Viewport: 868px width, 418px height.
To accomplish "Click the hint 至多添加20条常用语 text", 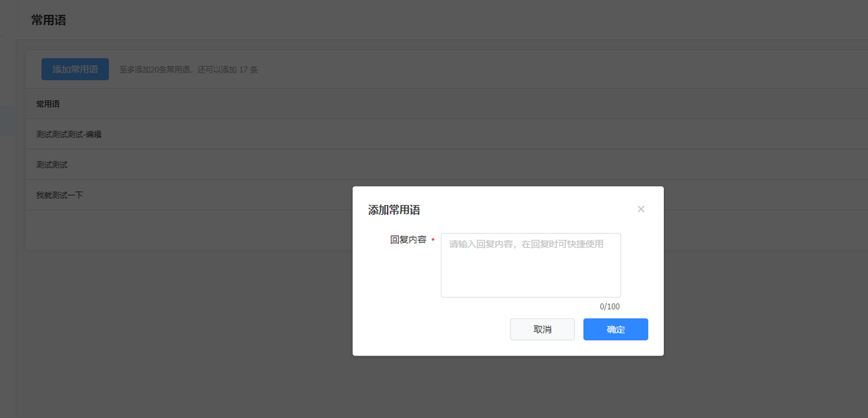I will tap(189, 70).
